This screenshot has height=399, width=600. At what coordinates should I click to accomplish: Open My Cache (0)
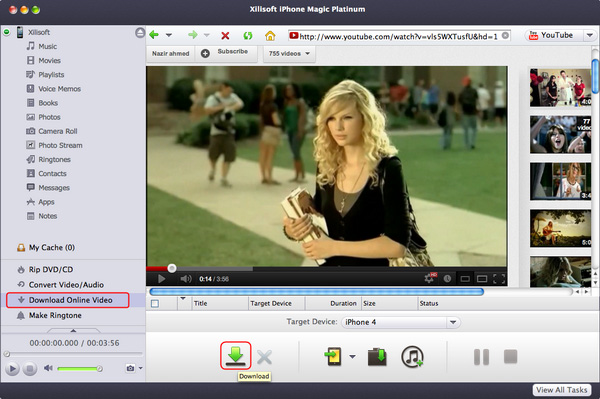(51, 248)
